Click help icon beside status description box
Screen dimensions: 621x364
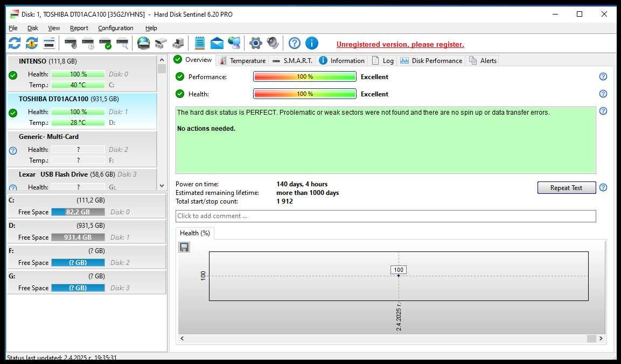[x=603, y=111]
